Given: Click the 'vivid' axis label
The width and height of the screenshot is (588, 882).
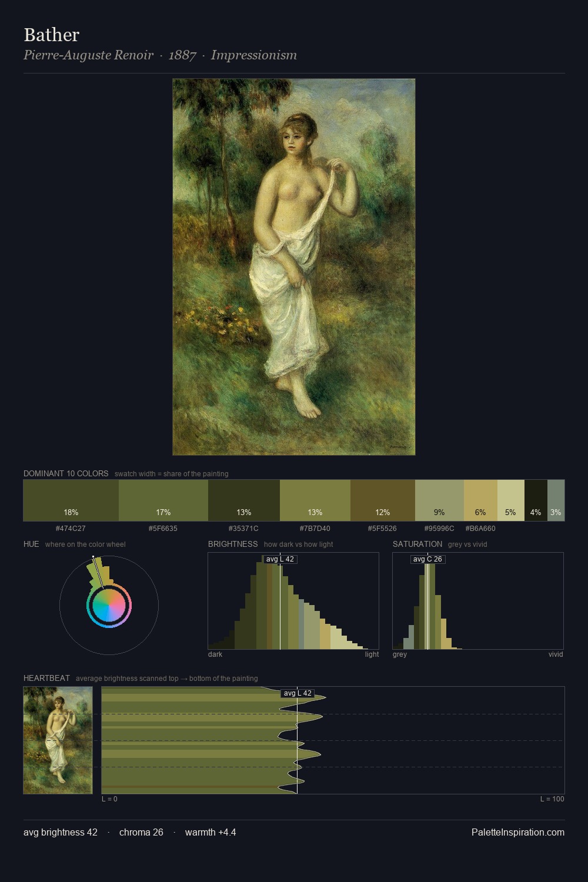Looking at the screenshot, I should (556, 654).
